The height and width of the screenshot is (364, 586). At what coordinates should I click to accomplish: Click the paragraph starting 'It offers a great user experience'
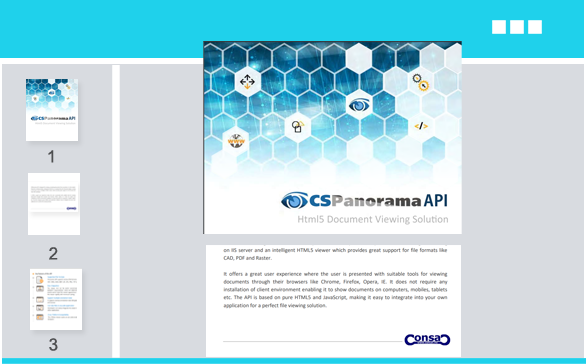(x=335, y=290)
